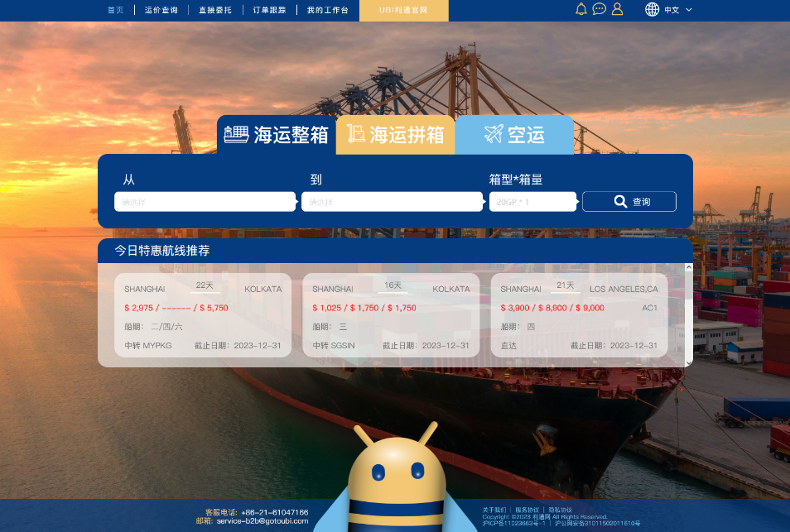The width and height of the screenshot is (790, 532).
Task: Switch to the 空运 tab
Action: point(515,134)
